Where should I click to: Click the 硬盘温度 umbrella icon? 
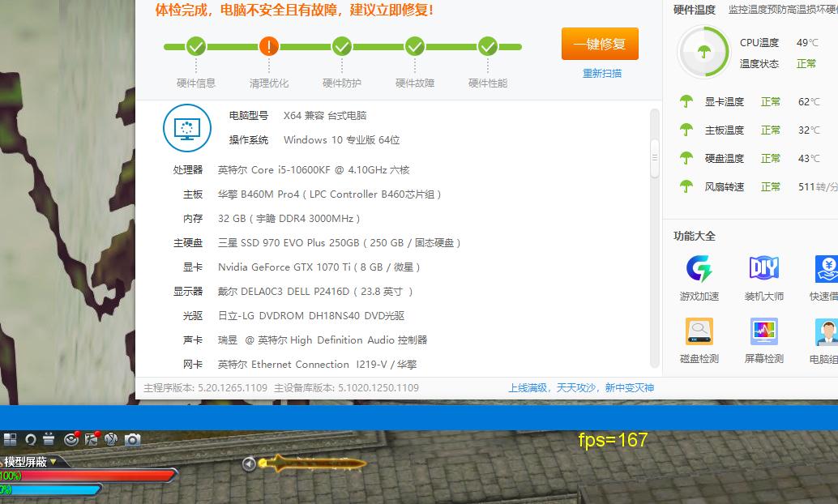coord(686,158)
